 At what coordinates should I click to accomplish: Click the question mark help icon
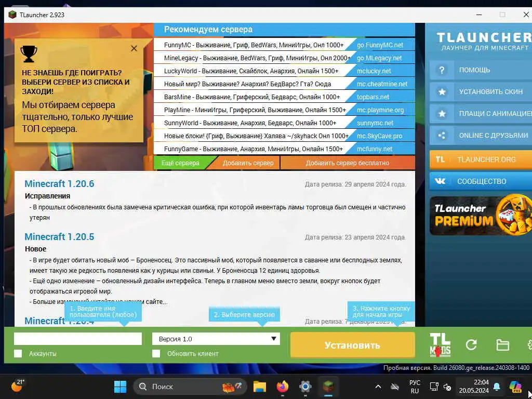(x=442, y=70)
